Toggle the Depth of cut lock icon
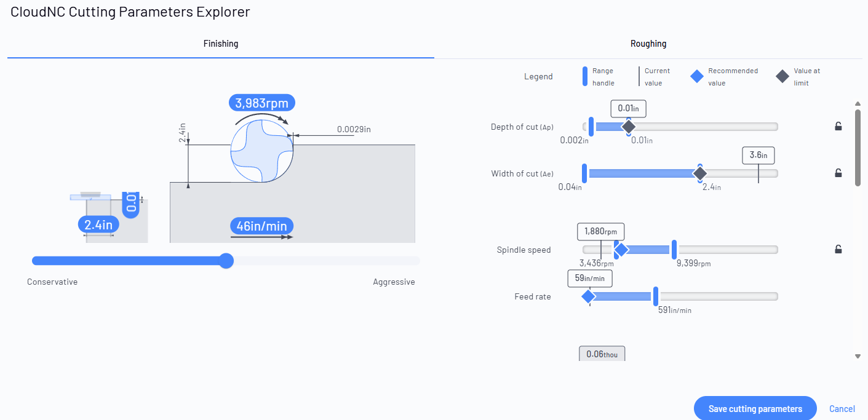The image size is (868, 420). pos(838,126)
